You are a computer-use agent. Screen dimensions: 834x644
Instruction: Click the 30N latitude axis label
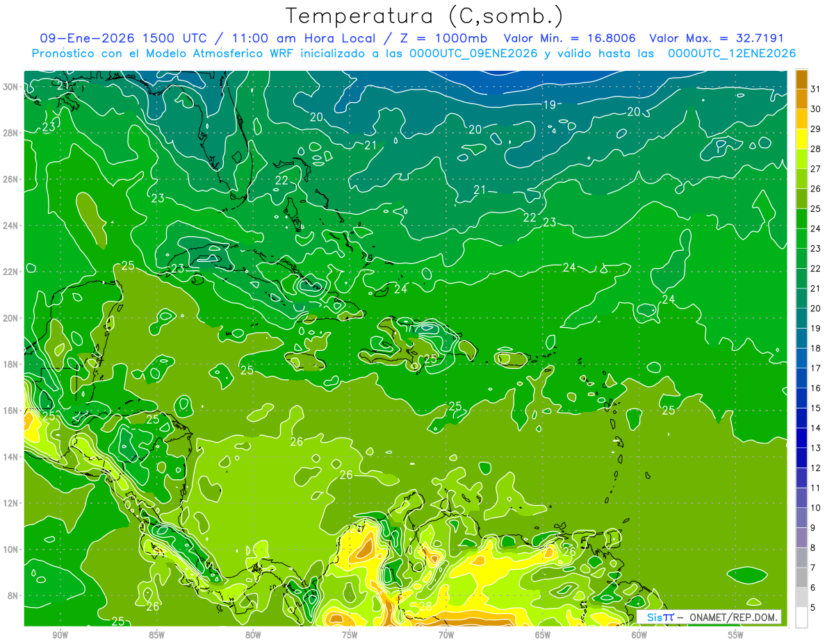[x=11, y=87]
